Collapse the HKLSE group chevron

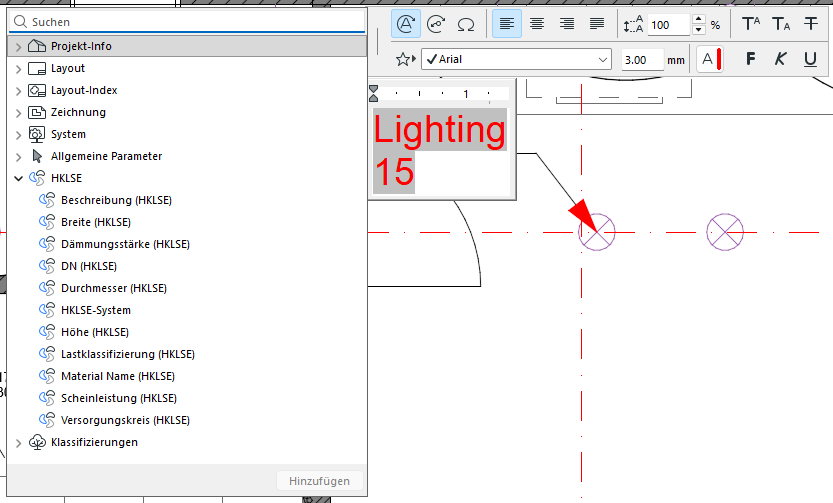coord(19,178)
